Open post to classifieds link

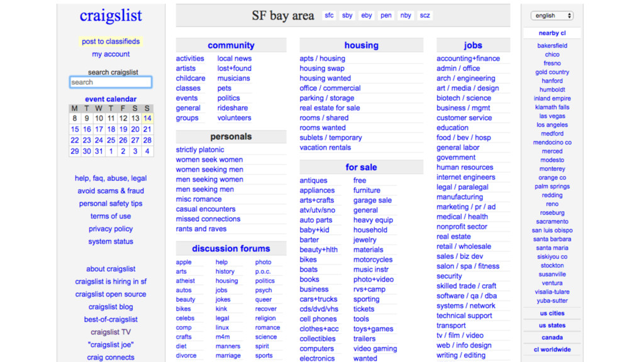(111, 41)
